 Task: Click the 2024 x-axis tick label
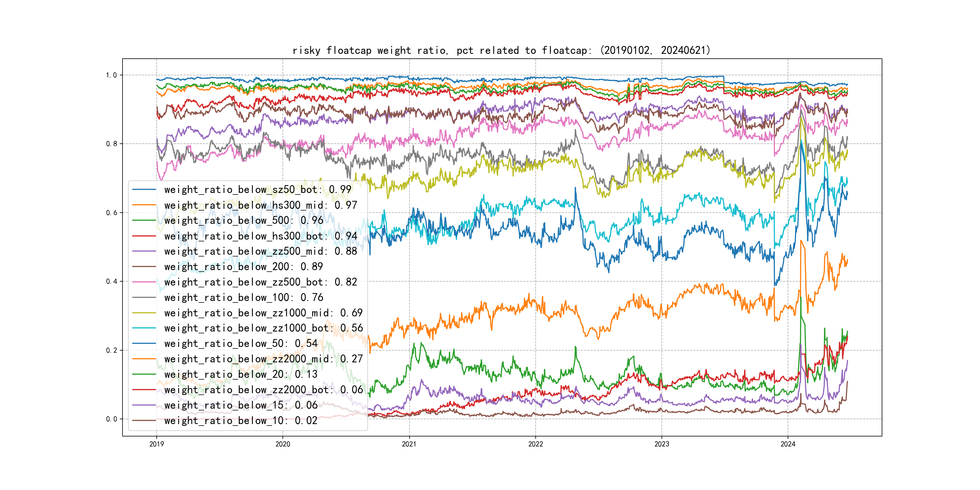tap(788, 444)
